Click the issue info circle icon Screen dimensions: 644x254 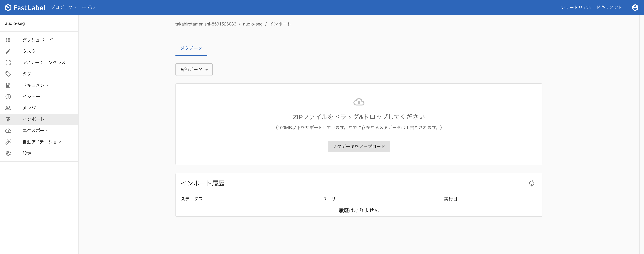pyautogui.click(x=8, y=97)
